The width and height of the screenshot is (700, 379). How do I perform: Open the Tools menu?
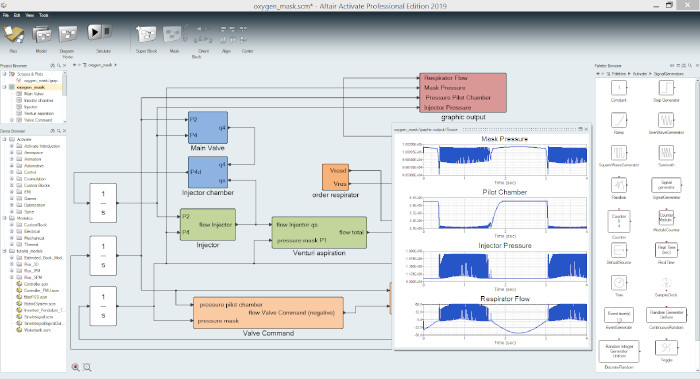(44, 15)
